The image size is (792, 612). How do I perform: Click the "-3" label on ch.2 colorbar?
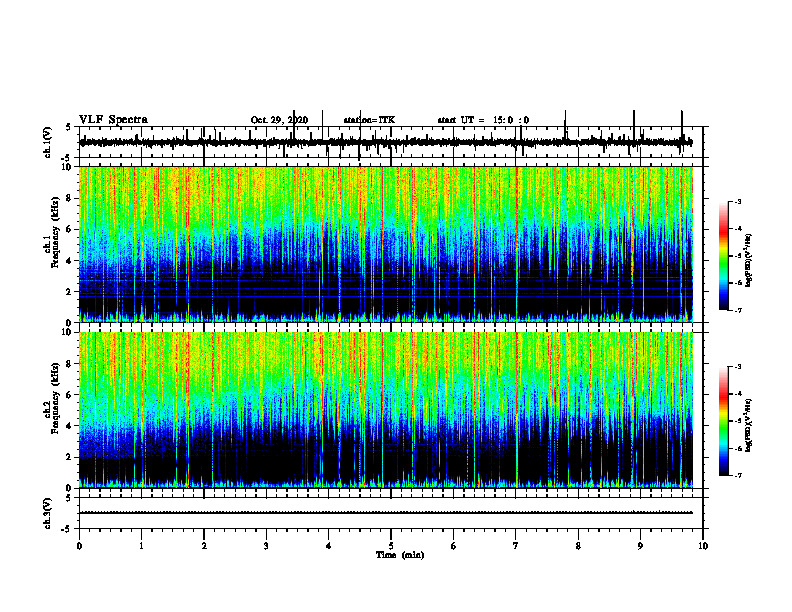(x=737, y=367)
